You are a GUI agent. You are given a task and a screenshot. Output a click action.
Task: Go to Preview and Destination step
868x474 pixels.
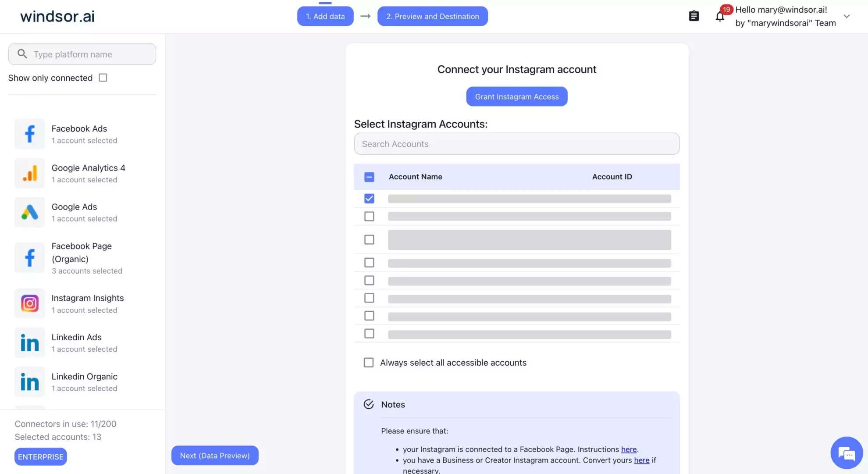pyautogui.click(x=433, y=16)
